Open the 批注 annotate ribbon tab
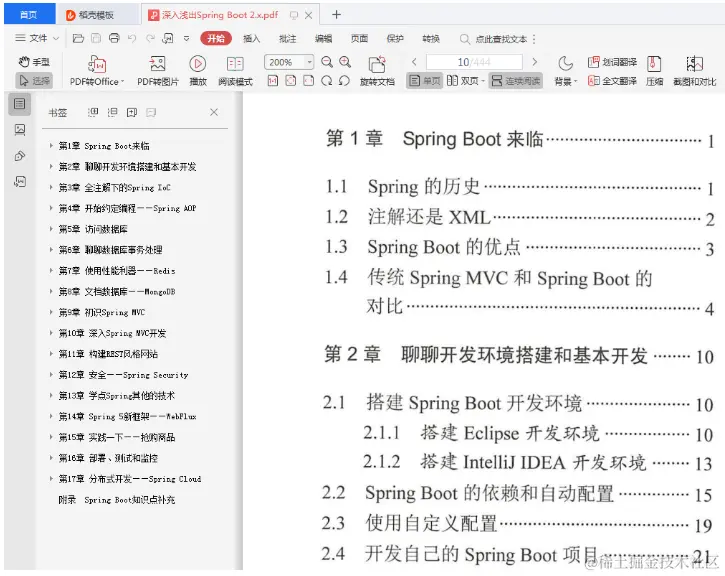 (x=288, y=39)
